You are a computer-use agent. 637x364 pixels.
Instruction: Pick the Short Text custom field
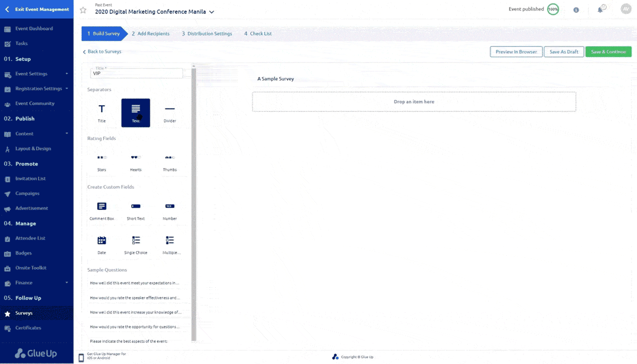(x=136, y=206)
